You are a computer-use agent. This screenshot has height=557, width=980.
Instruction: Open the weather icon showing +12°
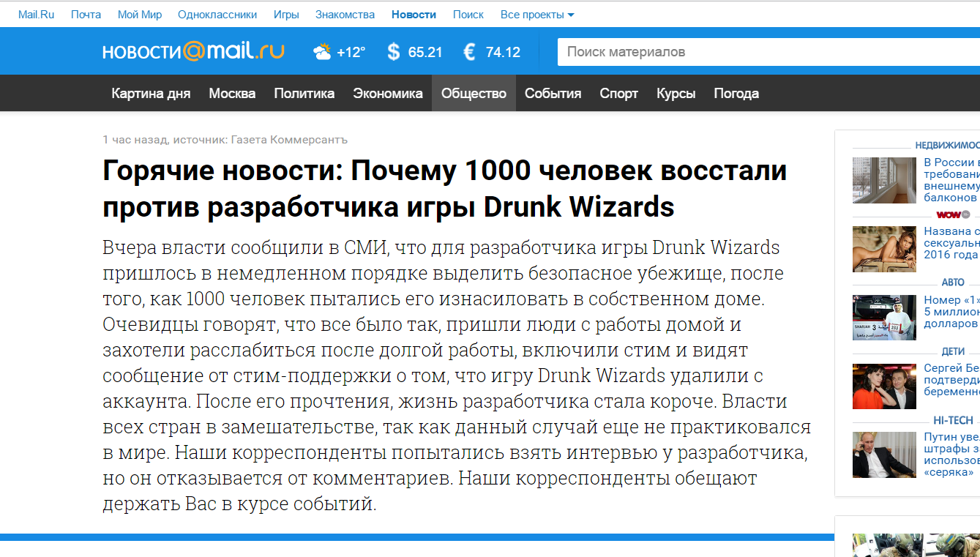[x=322, y=52]
